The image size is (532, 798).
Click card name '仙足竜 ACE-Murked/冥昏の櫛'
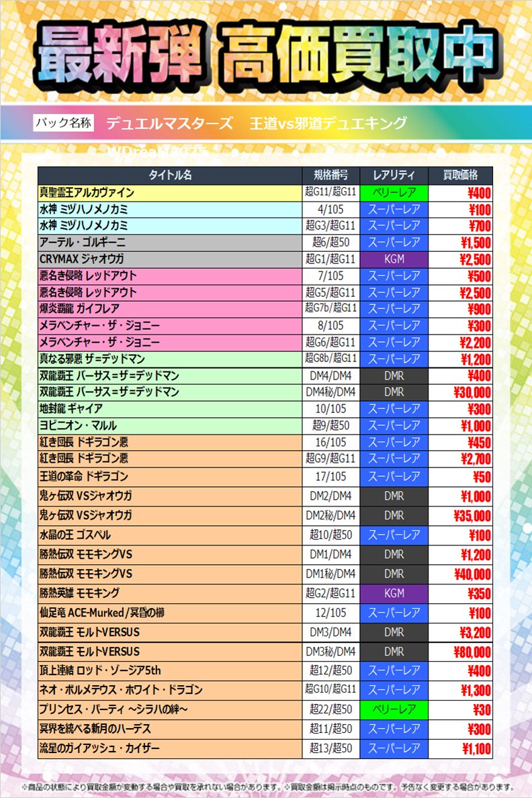[x=102, y=613]
